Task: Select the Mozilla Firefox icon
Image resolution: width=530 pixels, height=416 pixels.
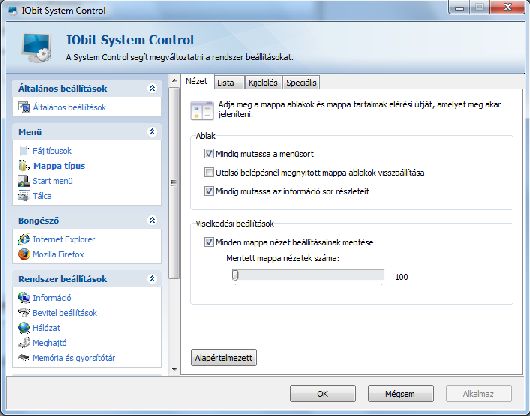Action: coord(24,254)
